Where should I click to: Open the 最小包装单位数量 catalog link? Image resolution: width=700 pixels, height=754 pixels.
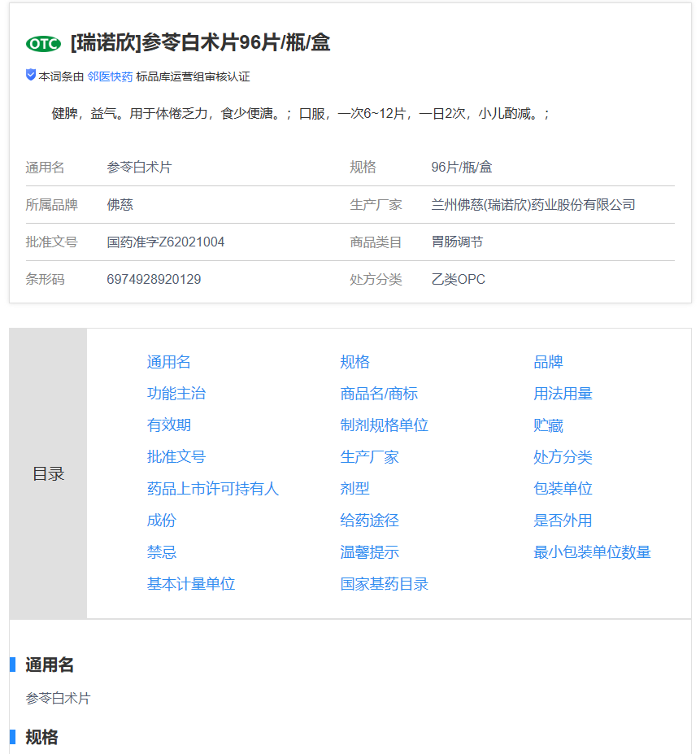coord(592,552)
